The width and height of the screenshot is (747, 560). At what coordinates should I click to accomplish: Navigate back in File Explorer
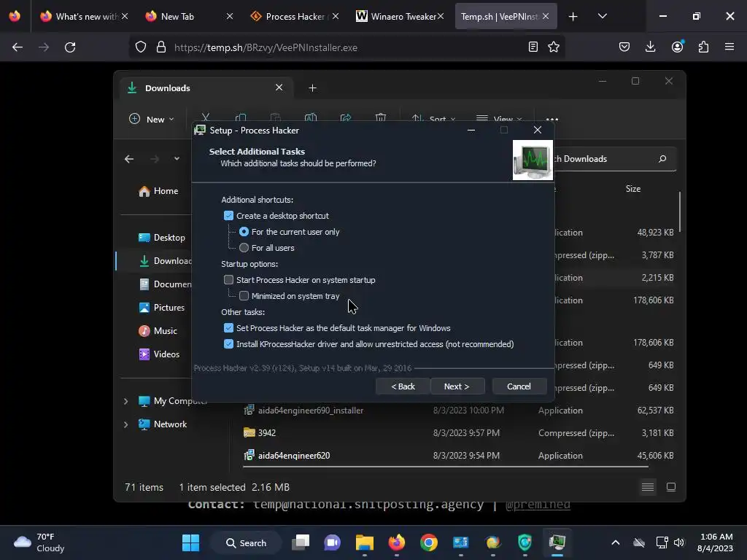[x=129, y=159]
